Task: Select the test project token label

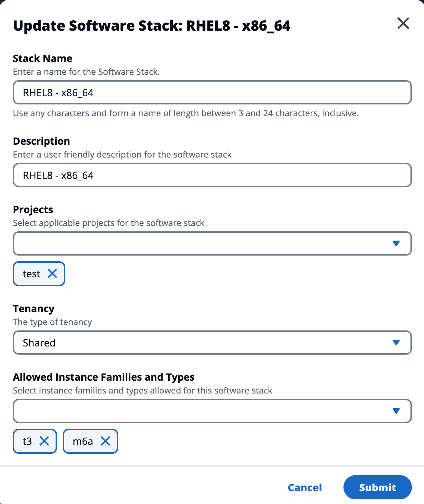Action: click(x=31, y=274)
